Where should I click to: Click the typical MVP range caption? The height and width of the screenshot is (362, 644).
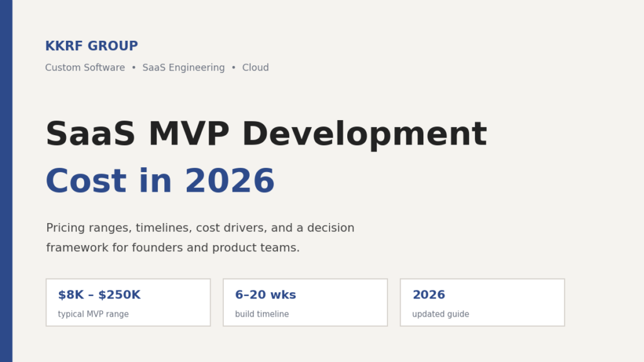[x=93, y=314]
